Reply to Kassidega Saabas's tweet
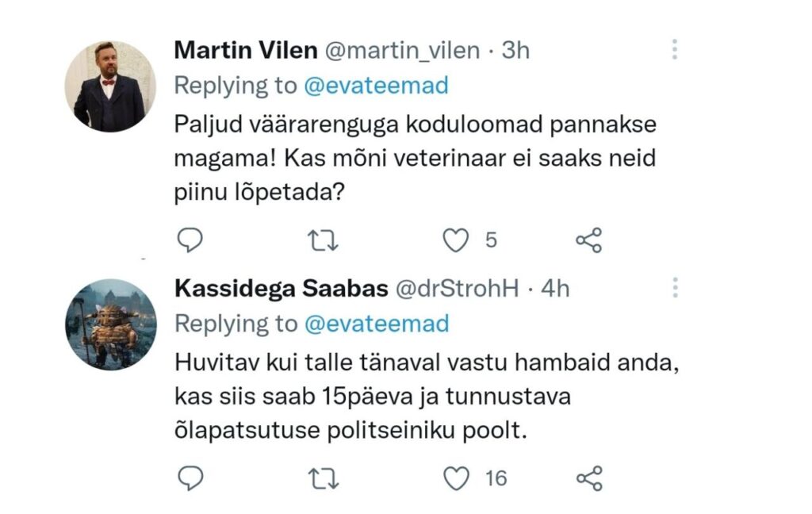 [x=190, y=476]
